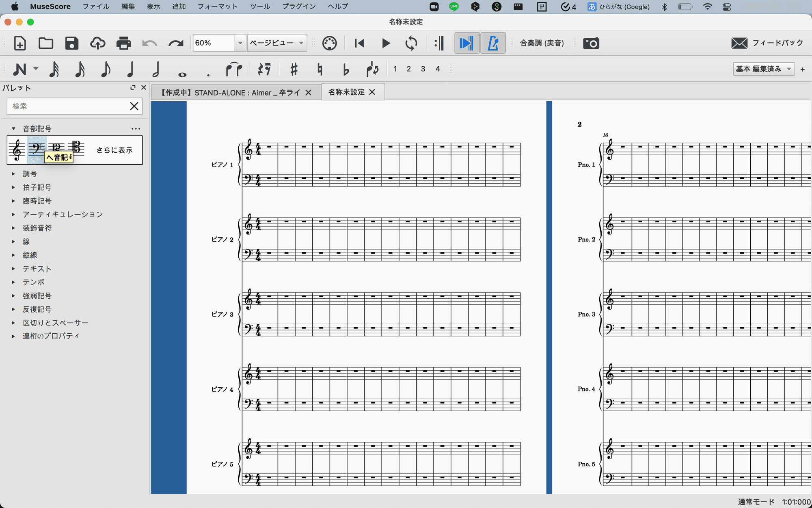812x508 pixels.
Task: Click さらに表示 in clef palette
Action: [x=114, y=150]
